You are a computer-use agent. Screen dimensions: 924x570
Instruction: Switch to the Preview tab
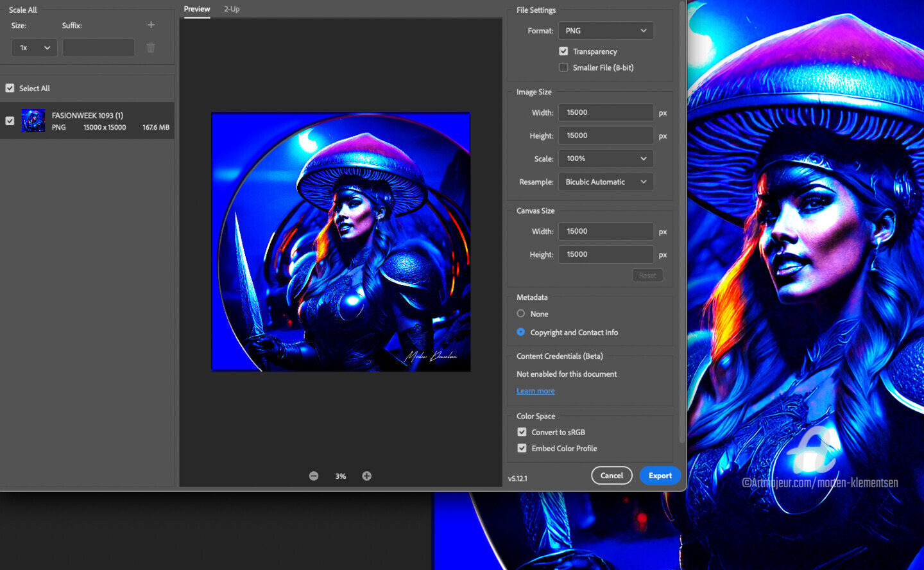pos(197,9)
